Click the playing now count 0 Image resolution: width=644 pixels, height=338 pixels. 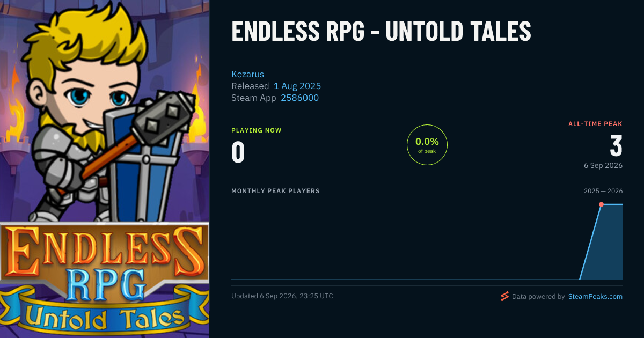[x=238, y=152]
